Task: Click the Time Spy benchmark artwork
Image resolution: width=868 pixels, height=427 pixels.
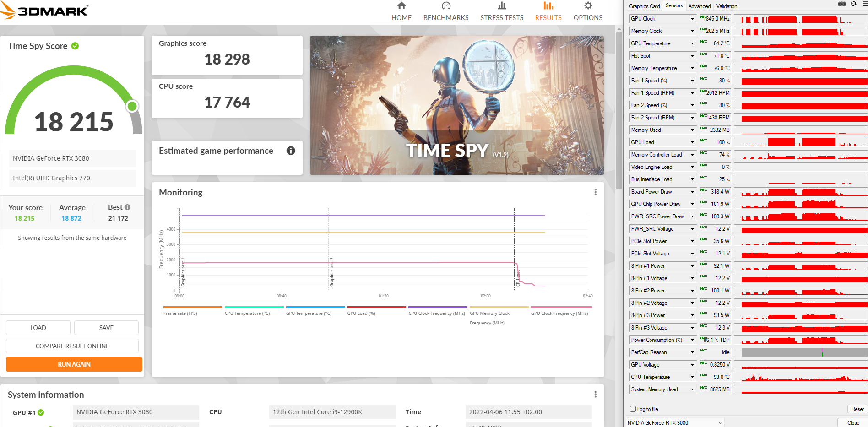Action: coord(457,105)
